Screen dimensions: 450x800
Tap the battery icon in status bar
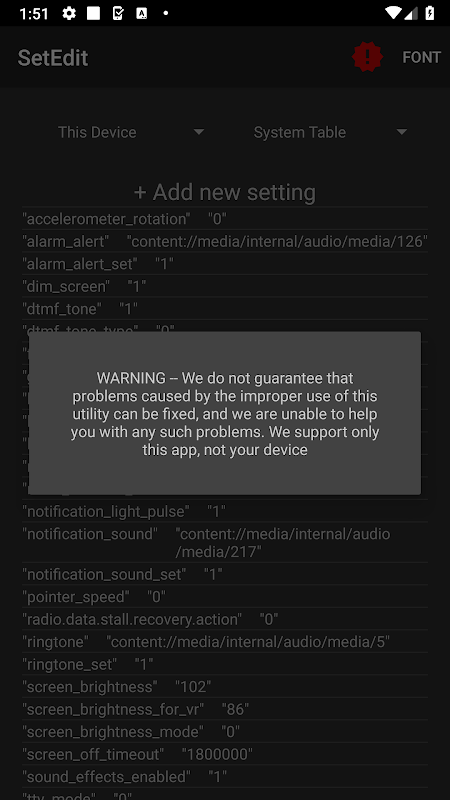430,13
